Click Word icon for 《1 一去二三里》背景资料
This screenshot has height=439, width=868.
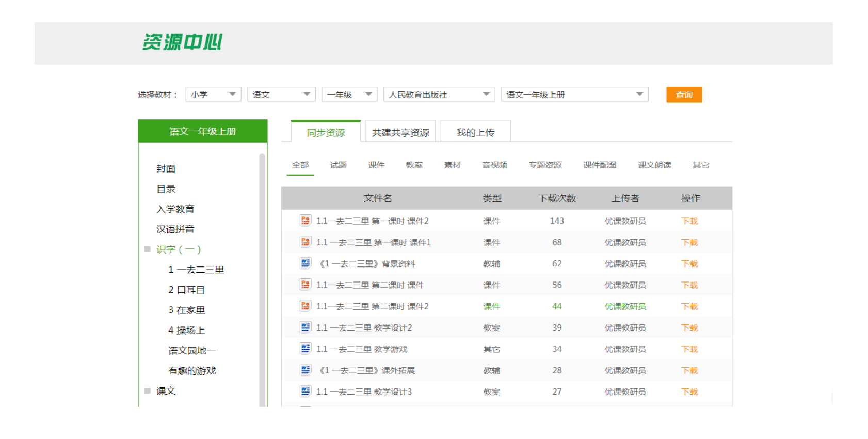(306, 263)
